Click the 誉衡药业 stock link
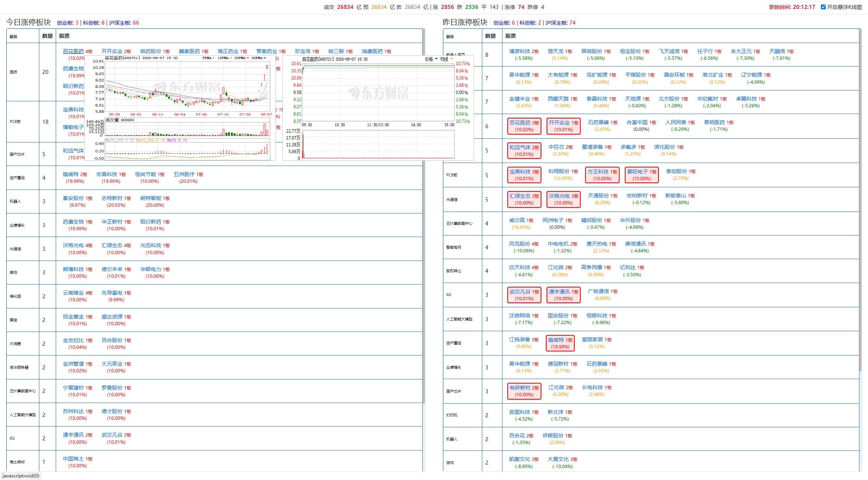Image resolution: width=868 pixels, height=480 pixels. (x=267, y=51)
